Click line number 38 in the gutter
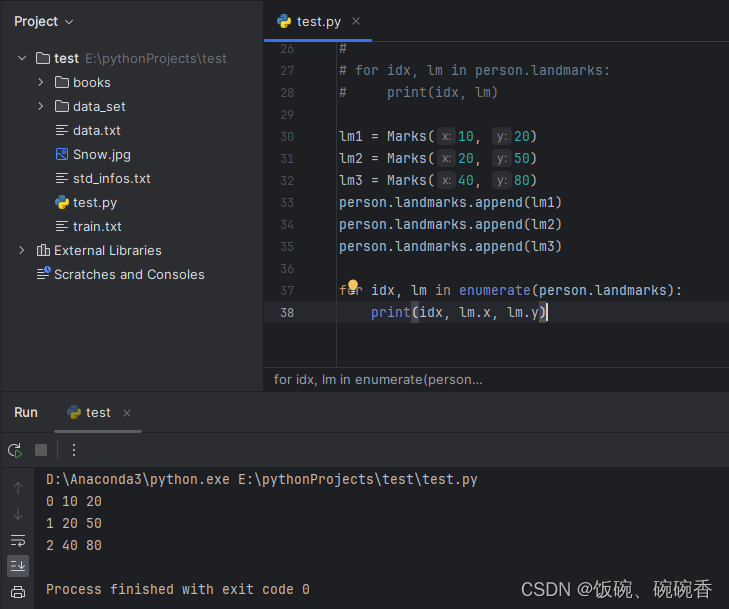This screenshot has height=609, width=729. pyautogui.click(x=287, y=312)
